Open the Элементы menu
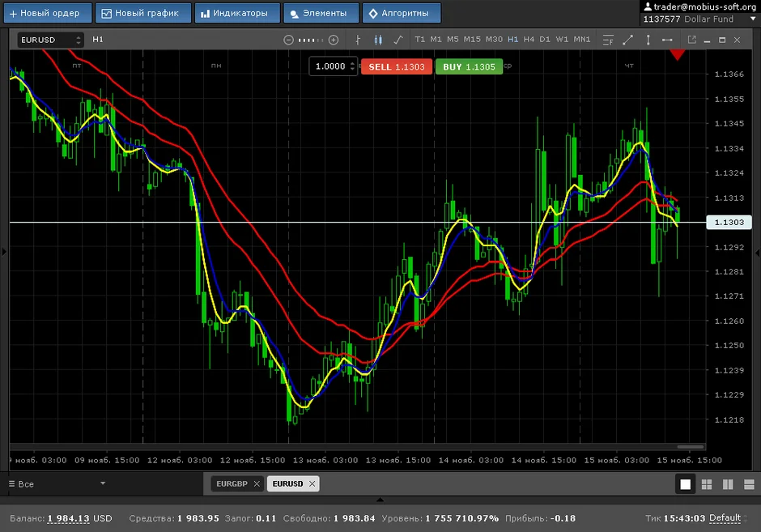This screenshot has height=532, width=761. click(x=321, y=13)
